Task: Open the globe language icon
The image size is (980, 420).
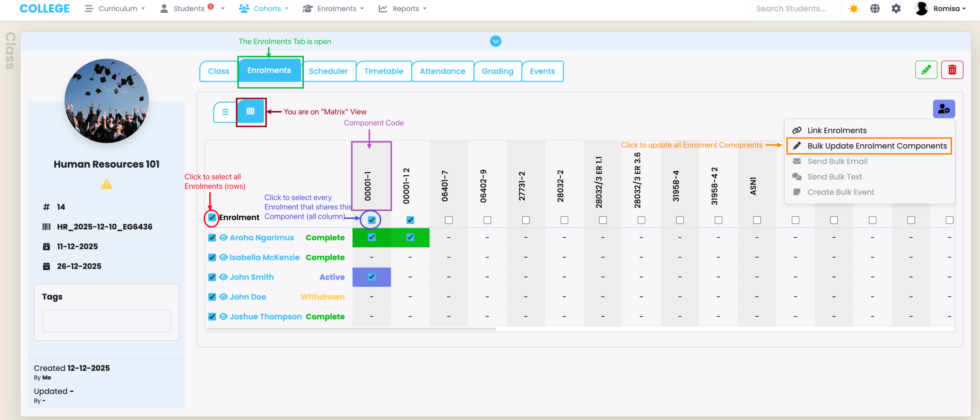Action: (x=875, y=8)
